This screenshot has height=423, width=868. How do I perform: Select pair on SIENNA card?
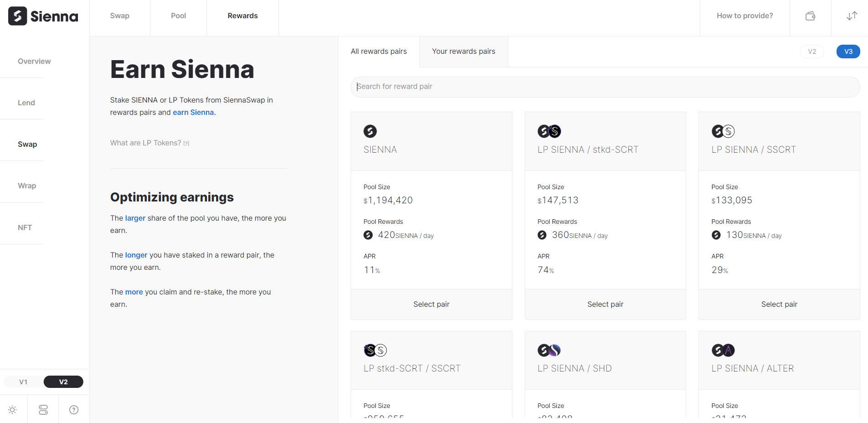(x=431, y=304)
